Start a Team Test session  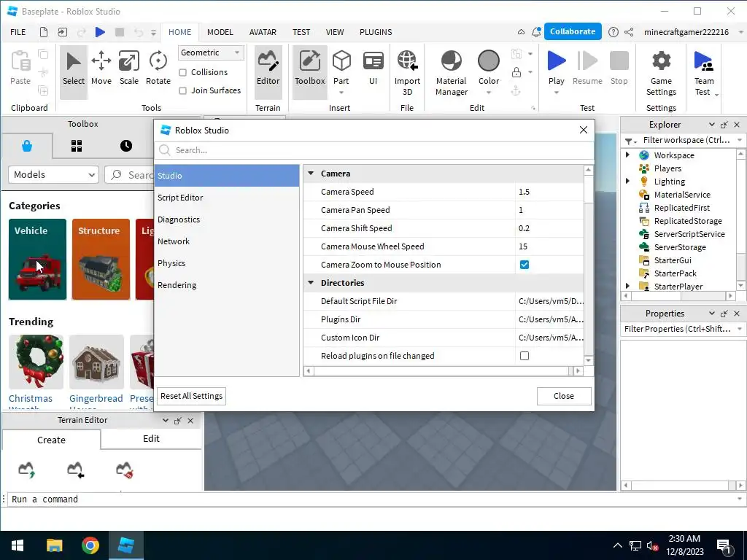point(704,72)
